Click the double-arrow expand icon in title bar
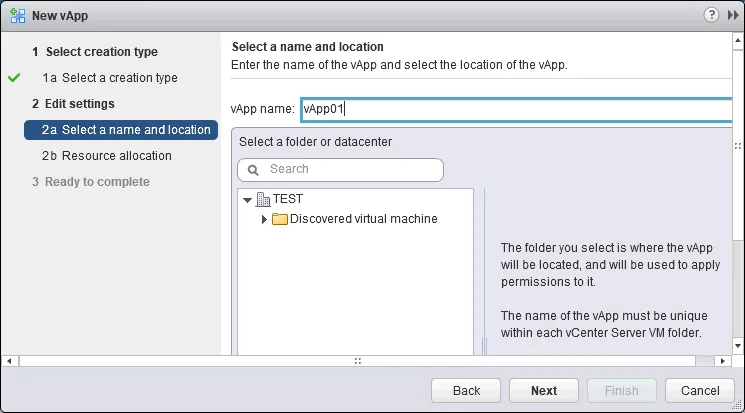The height and width of the screenshot is (413, 745). pos(733,15)
